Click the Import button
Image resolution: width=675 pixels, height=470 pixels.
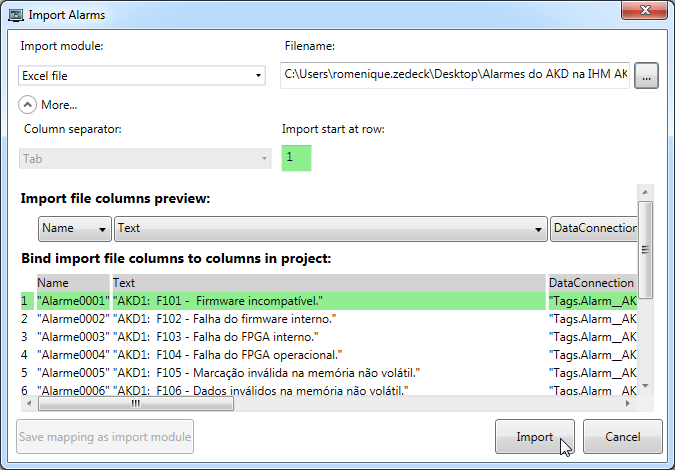point(535,436)
